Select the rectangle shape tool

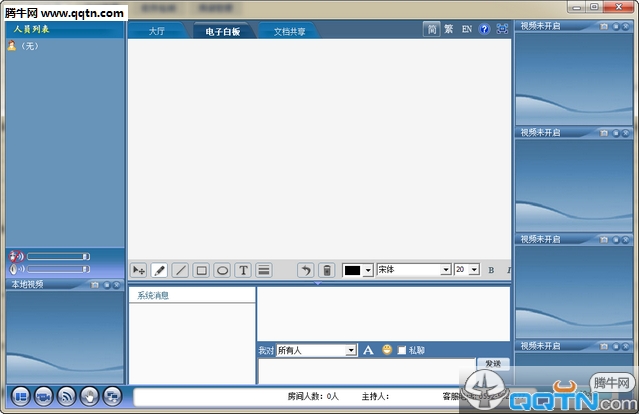pos(201,270)
